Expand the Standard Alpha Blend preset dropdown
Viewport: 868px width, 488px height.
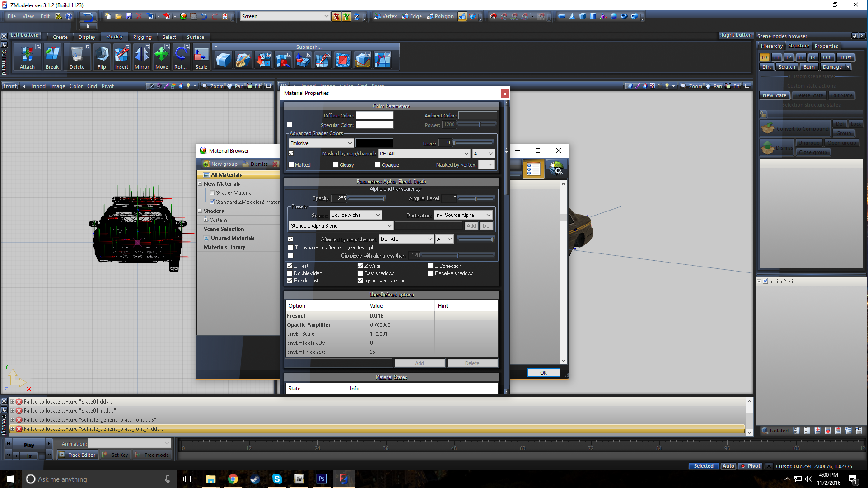(341, 226)
